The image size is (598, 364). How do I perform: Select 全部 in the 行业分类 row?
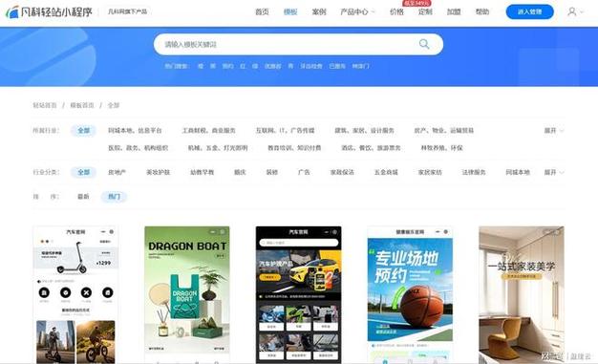[x=83, y=172]
